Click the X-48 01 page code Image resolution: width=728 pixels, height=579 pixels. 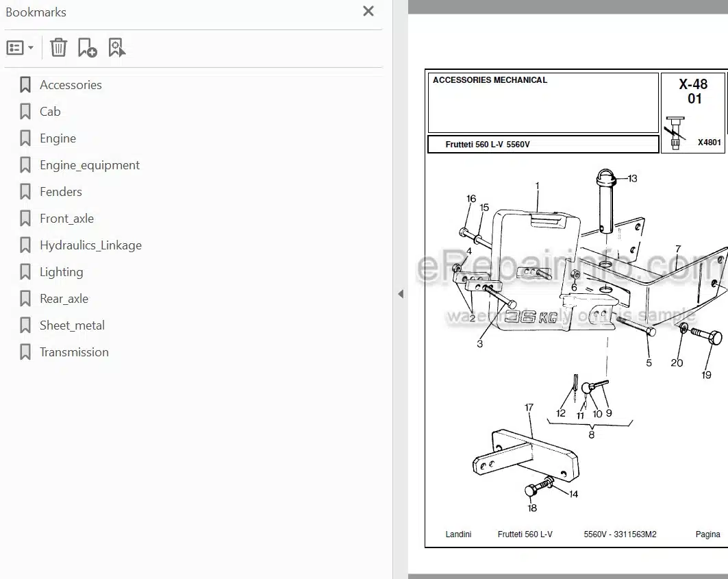[x=694, y=91]
